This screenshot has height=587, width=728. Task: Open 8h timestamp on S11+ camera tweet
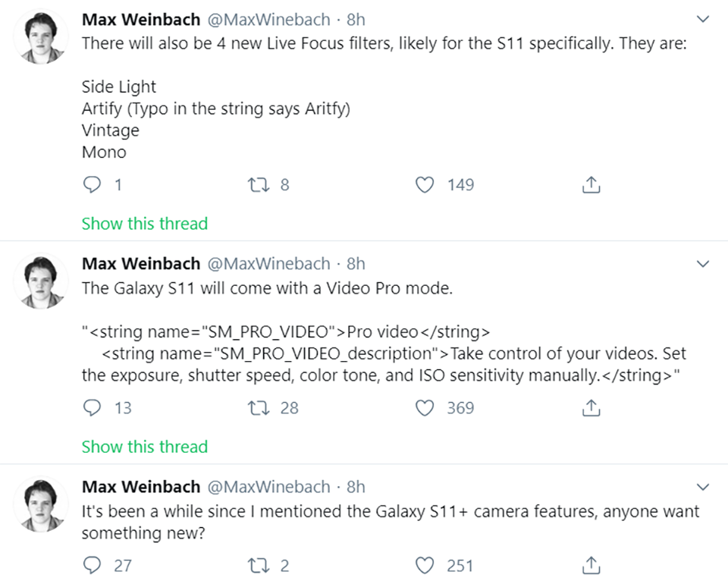356,487
